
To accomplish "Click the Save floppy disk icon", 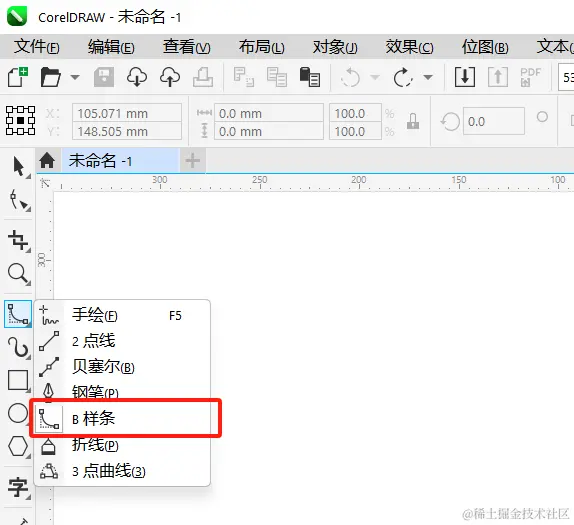I will tap(104, 77).
